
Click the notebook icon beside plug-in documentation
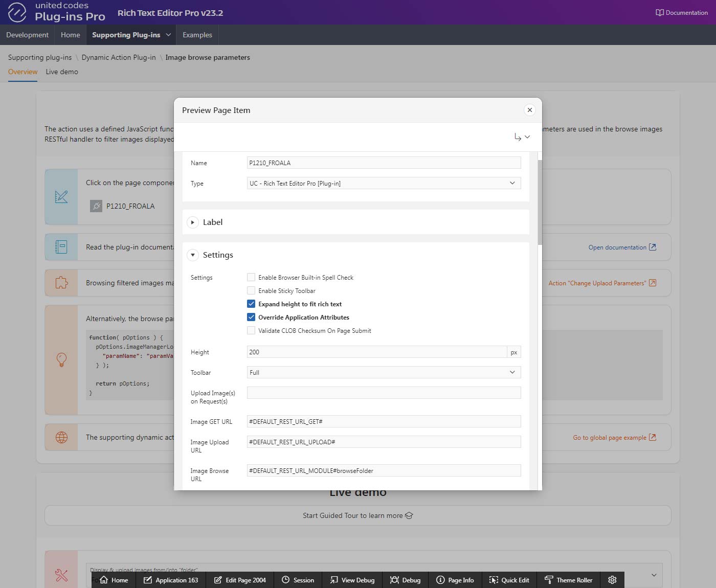point(61,247)
